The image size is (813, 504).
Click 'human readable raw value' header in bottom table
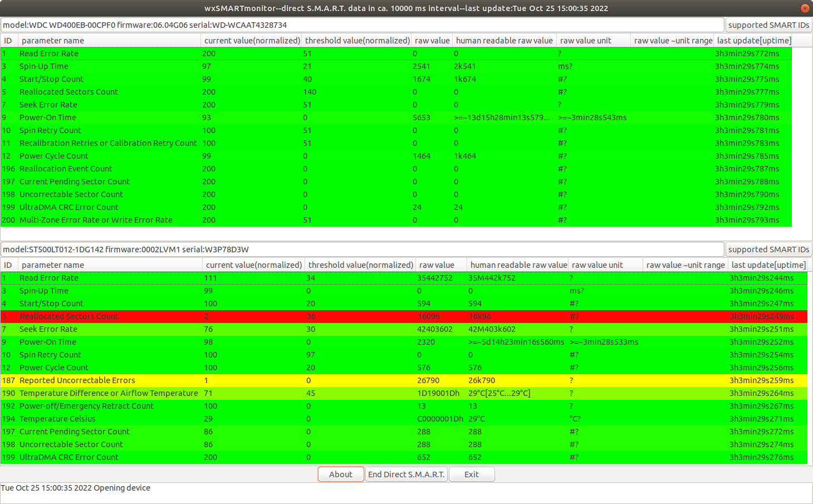click(518, 265)
